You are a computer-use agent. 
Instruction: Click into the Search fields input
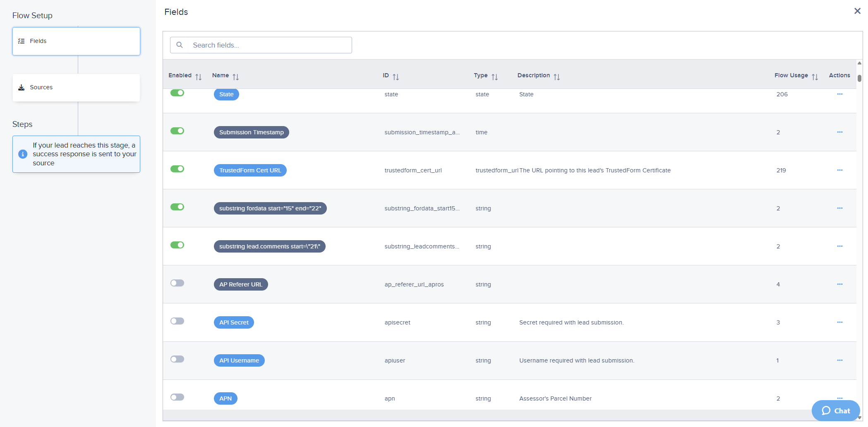tap(269, 45)
